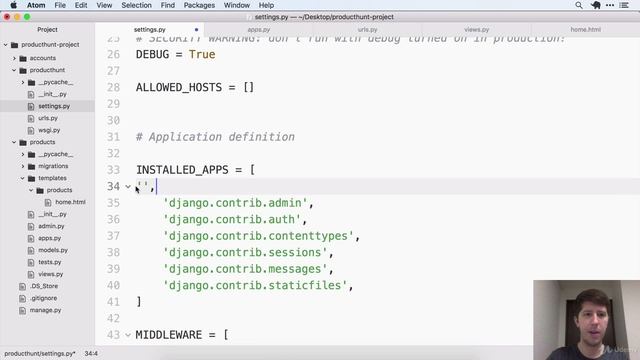Open the Find menu
Image resolution: width=640 pixels, height=360 pixels.
(x=168, y=5)
